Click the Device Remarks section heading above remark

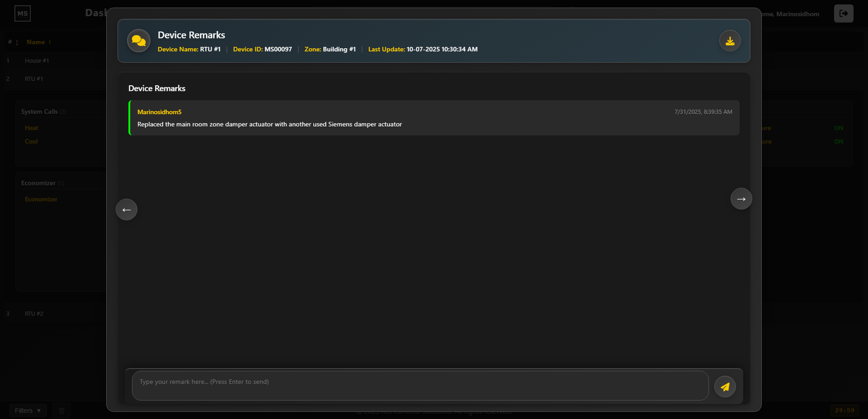coord(157,88)
